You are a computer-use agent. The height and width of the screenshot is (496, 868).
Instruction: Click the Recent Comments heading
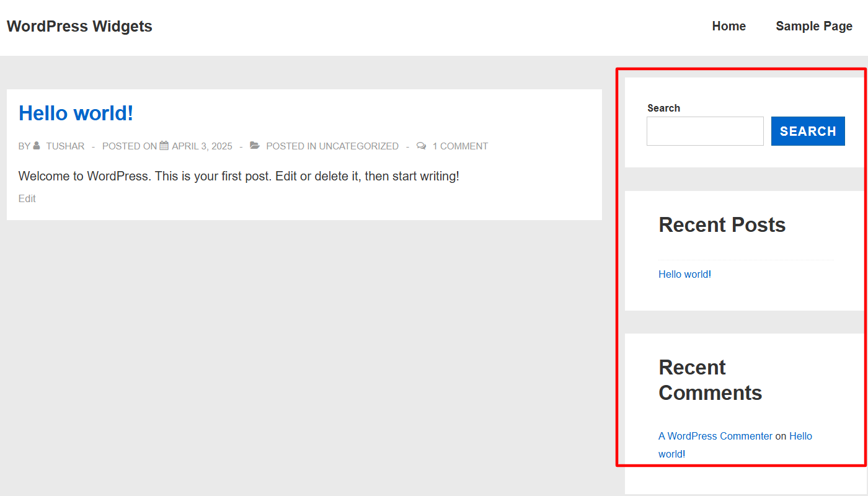[710, 380]
